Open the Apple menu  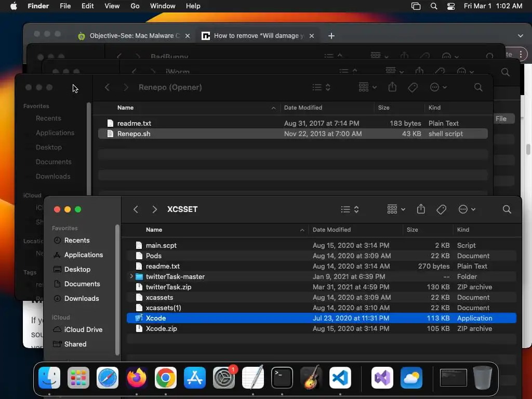[14, 6]
